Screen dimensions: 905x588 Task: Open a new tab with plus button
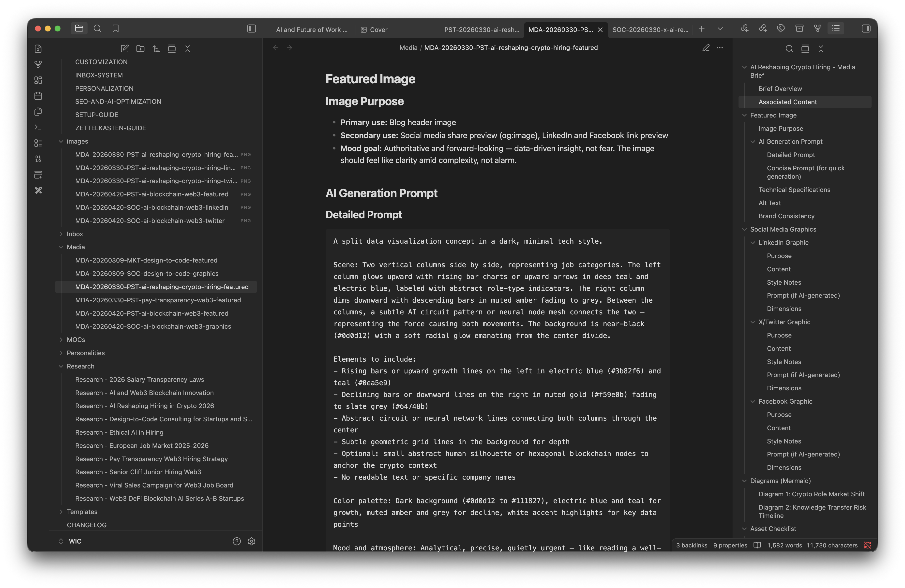point(702,29)
